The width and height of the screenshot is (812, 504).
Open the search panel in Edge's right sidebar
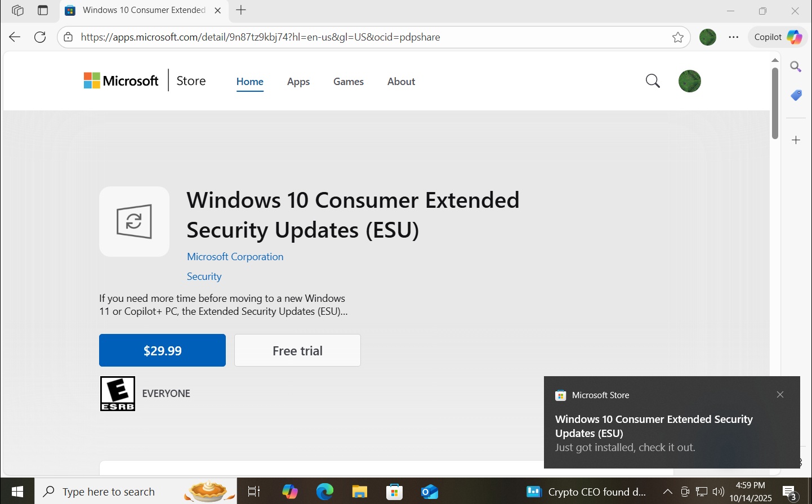coord(796,66)
